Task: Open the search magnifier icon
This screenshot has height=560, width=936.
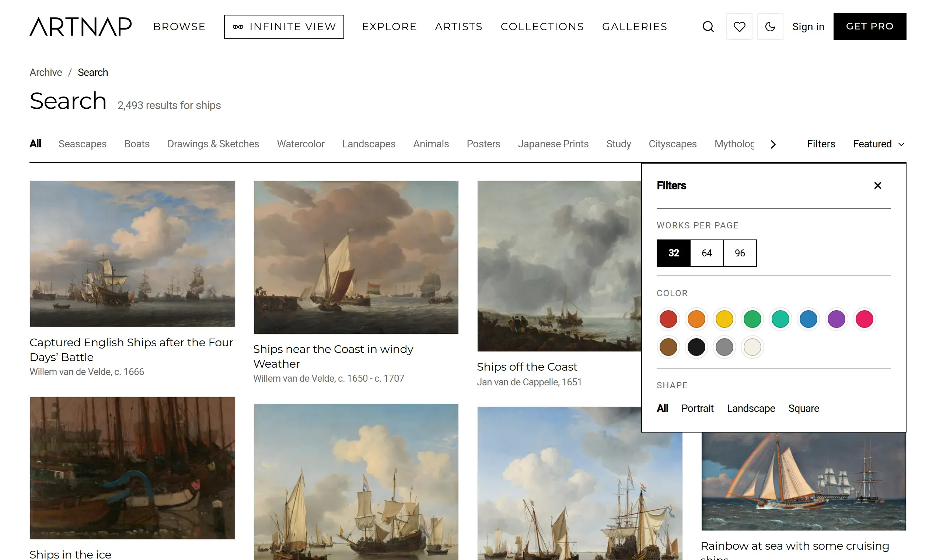Action: coord(708,27)
